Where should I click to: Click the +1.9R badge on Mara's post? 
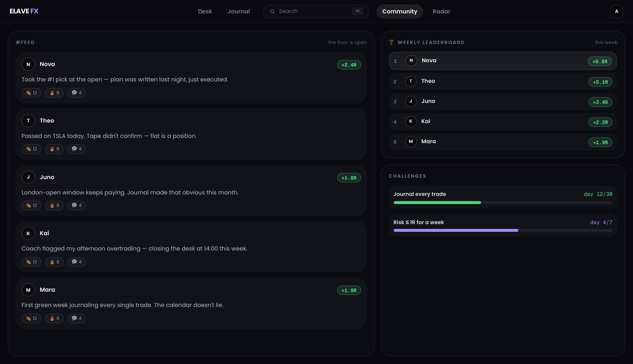(x=349, y=290)
